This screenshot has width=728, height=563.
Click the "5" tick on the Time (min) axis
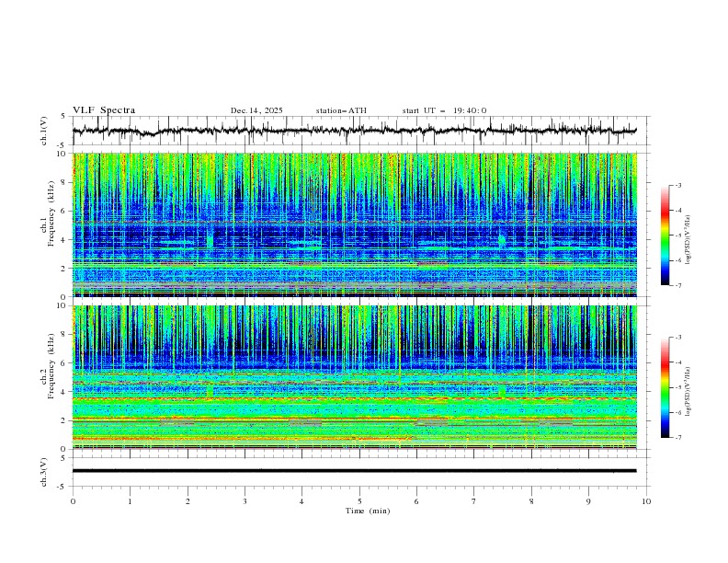(359, 501)
